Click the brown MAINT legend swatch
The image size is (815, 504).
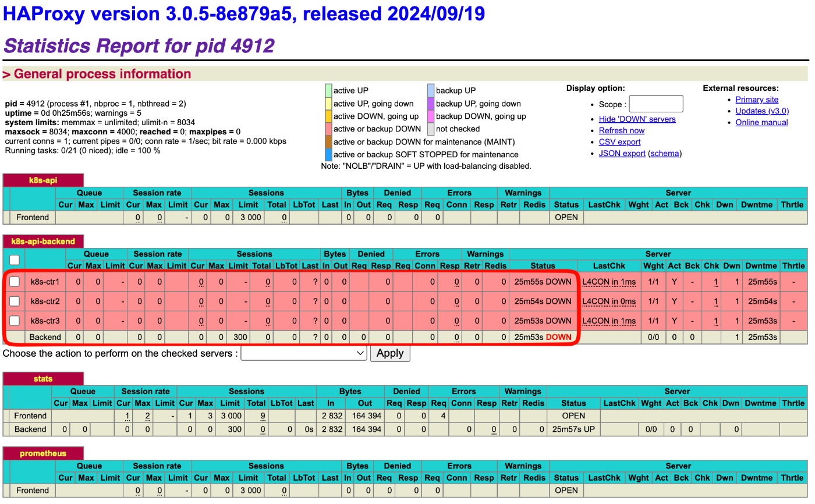(328, 141)
